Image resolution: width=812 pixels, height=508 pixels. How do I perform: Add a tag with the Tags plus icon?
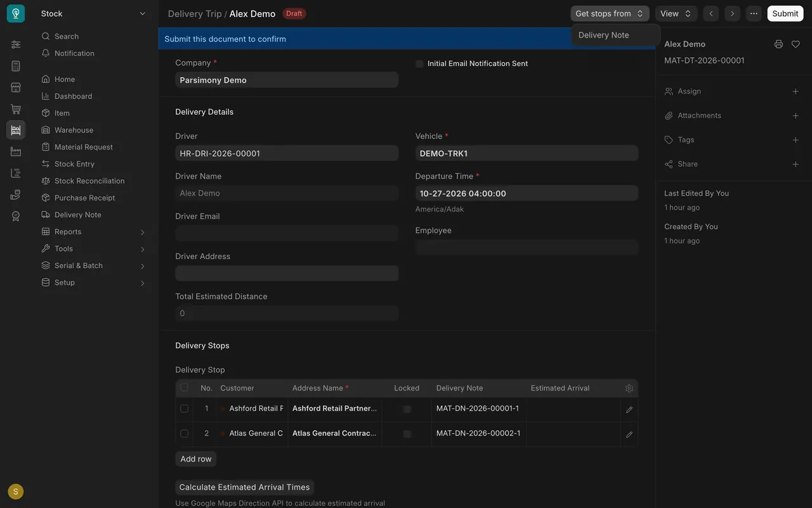(796, 140)
